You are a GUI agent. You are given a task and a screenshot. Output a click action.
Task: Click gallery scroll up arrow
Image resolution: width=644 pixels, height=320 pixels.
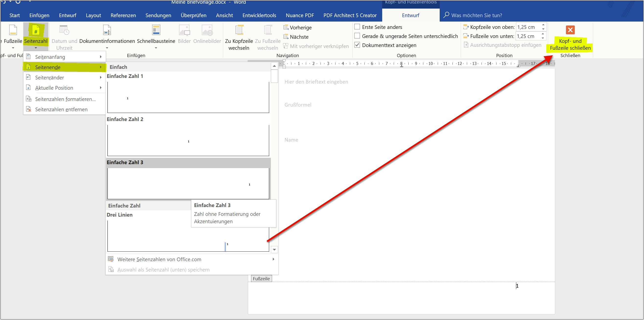point(274,66)
